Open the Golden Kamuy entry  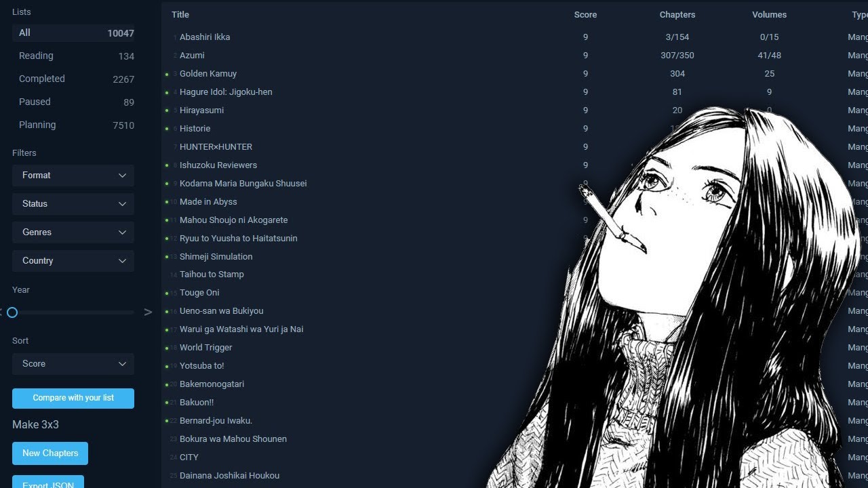click(x=208, y=73)
